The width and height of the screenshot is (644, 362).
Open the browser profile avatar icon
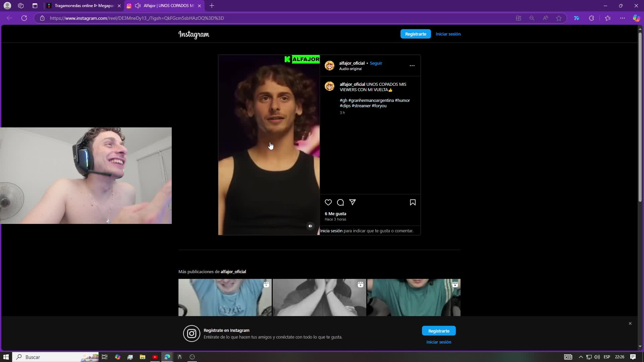point(7,6)
